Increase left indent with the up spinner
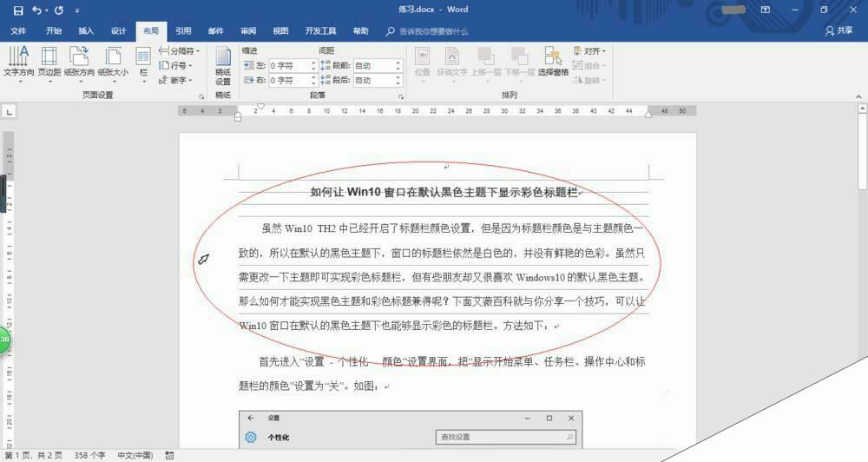Image resolution: width=868 pixels, height=462 pixels. (x=313, y=63)
